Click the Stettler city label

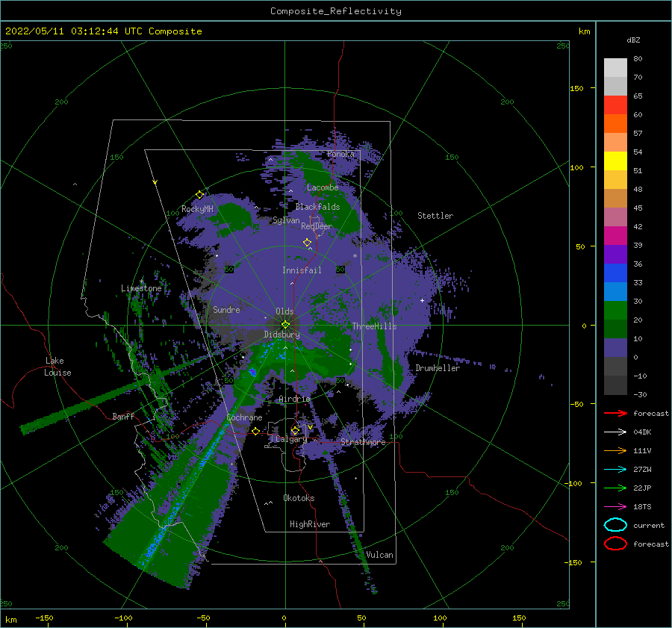pos(435,216)
